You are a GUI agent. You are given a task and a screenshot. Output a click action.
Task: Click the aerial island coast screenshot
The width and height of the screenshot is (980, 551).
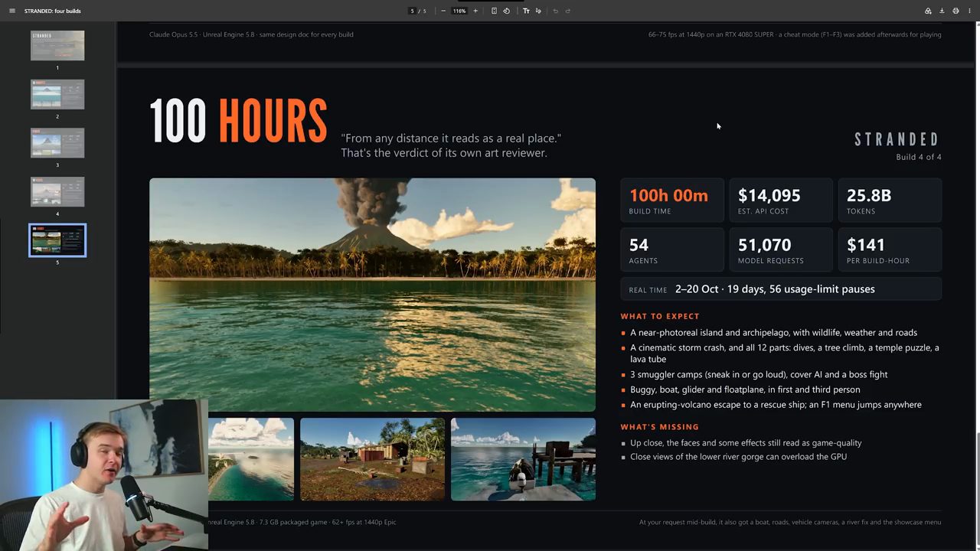tap(251, 459)
